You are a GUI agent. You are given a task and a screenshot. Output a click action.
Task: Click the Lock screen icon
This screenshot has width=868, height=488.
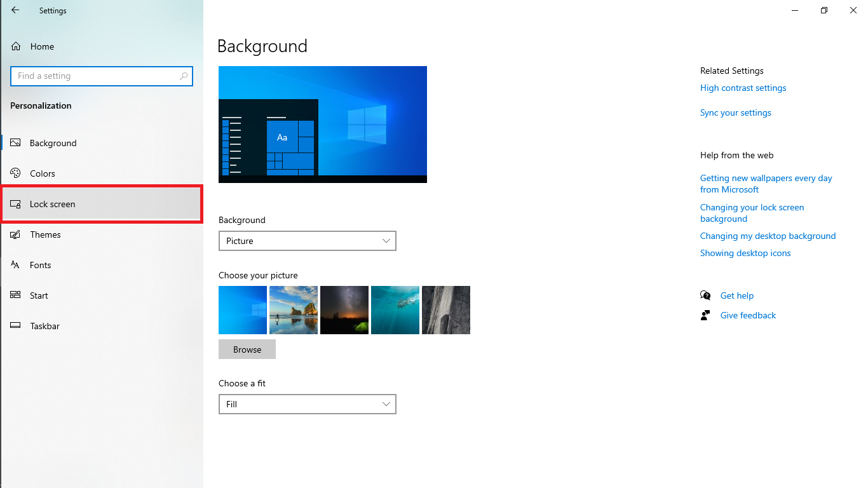(16, 204)
